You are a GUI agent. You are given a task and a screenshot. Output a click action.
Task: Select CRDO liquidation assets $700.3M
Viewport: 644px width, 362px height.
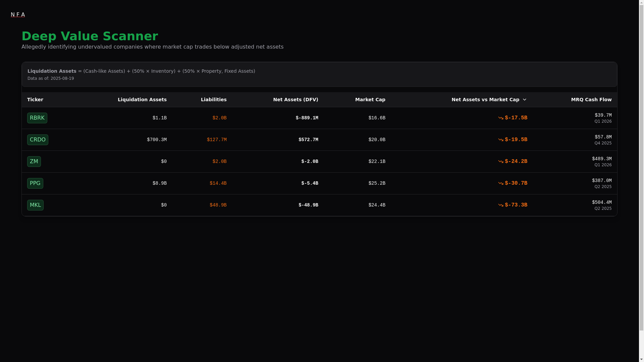157,140
